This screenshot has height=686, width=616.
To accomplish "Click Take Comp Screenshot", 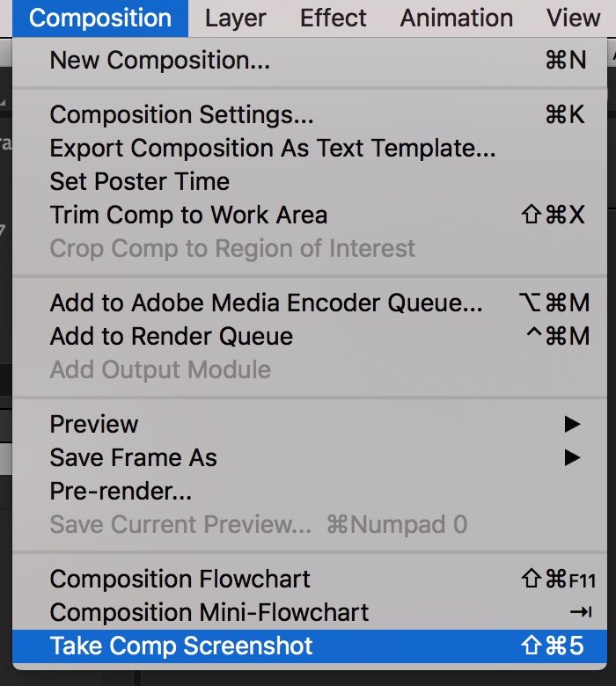I will pos(180,646).
